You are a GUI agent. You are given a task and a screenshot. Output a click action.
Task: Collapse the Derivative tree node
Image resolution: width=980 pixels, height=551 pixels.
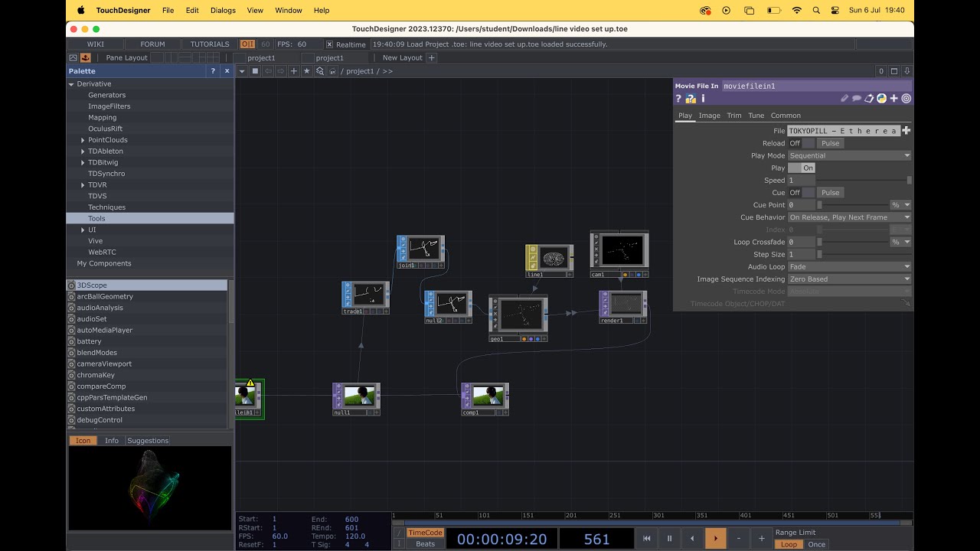tap(71, 84)
